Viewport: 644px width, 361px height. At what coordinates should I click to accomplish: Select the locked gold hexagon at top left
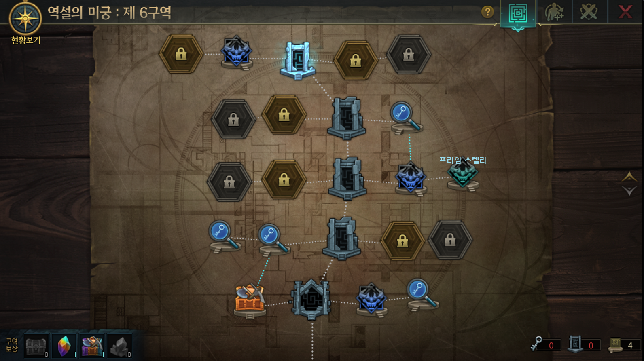coord(181,54)
